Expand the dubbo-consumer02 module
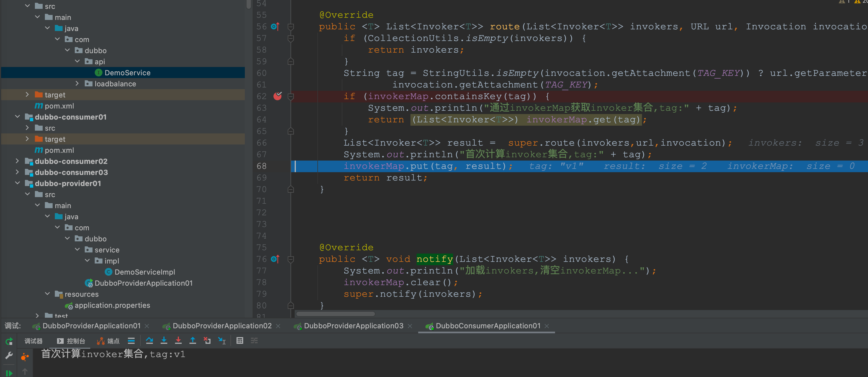This screenshot has width=868, height=377. [17, 161]
